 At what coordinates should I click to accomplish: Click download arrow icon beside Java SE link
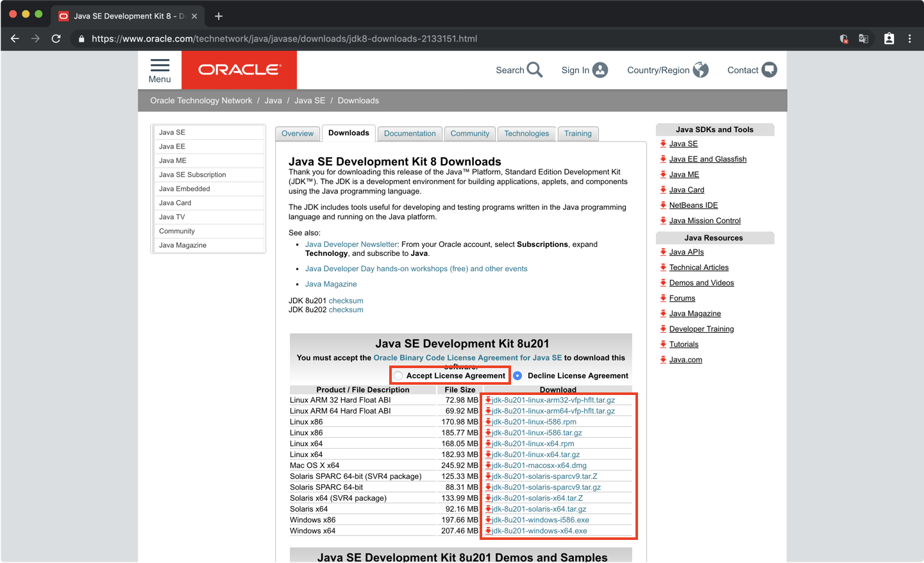[x=663, y=144]
